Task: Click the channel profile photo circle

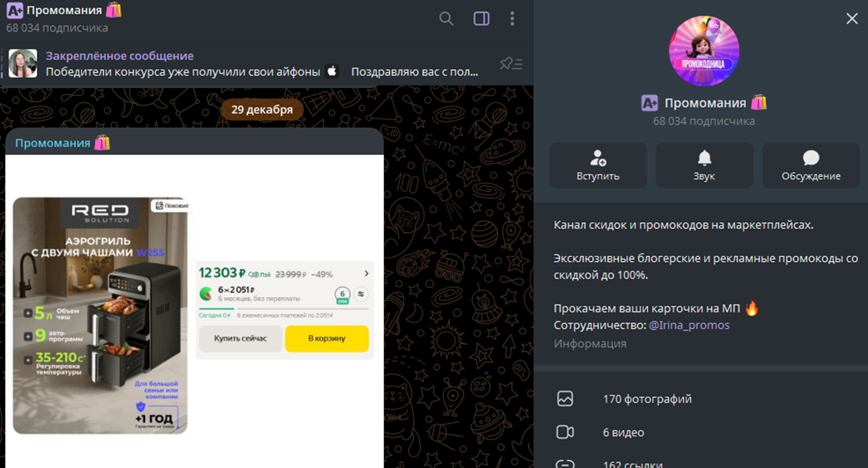Action: (x=704, y=51)
